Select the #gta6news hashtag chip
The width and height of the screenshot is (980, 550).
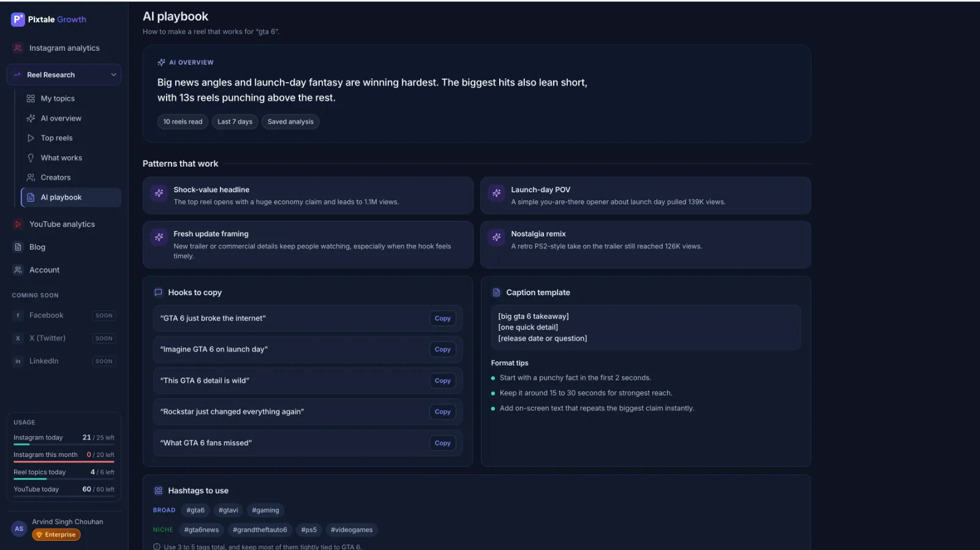202,530
